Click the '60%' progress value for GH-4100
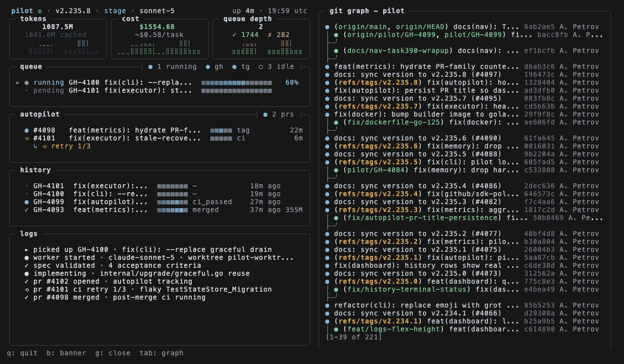The image size is (624, 364). coord(292,82)
